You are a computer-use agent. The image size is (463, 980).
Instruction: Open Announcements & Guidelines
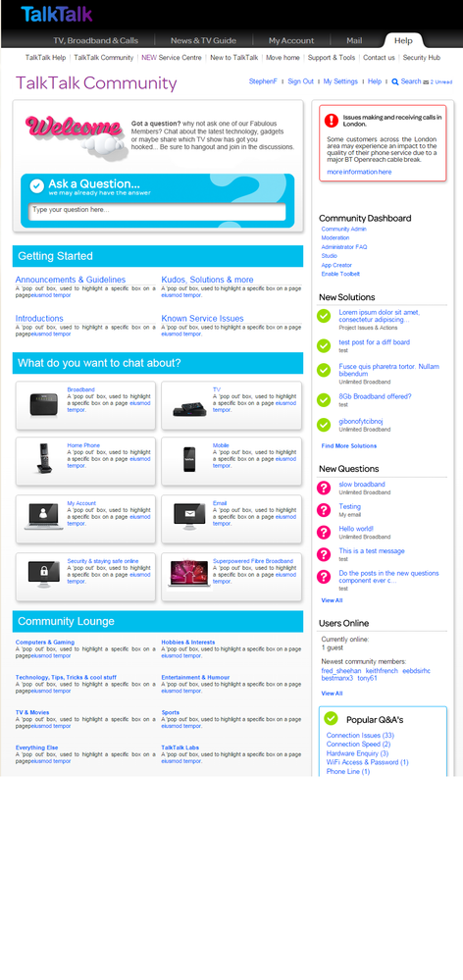pyautogui.click(x=71, y=280)
